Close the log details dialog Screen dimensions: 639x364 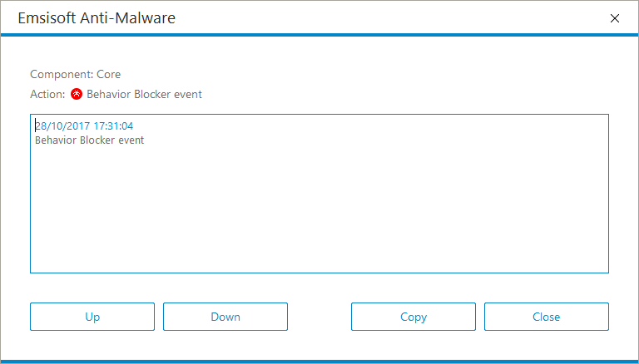[546, 317]
